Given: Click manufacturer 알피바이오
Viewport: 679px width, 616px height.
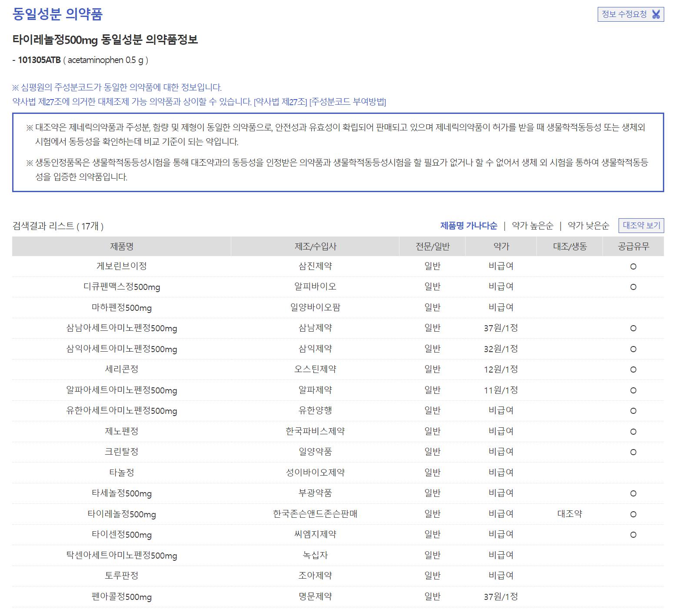Looking at the screenshot, I should [315, 286].
